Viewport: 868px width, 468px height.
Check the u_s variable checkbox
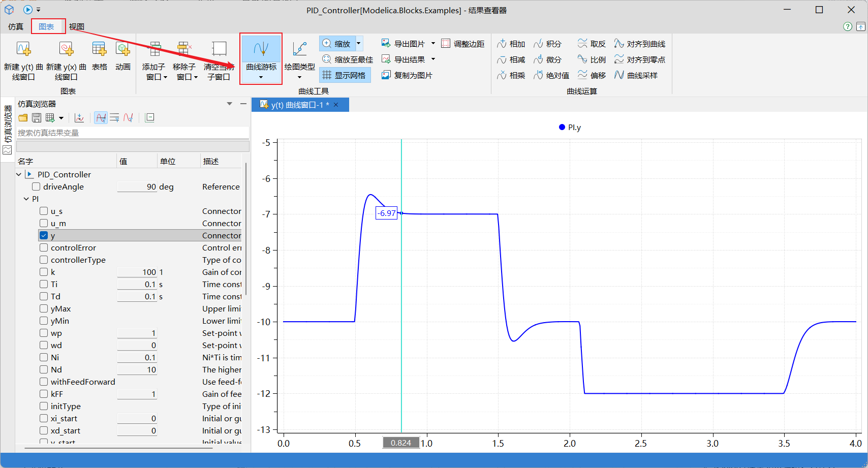coord(44,211)
